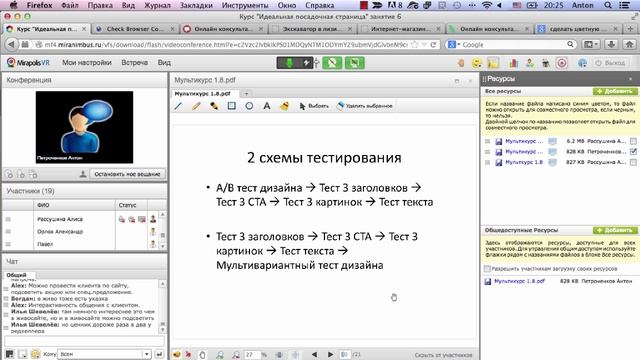The image size is (640, 360).
Task: Check 'Разрешить участникам загрузку своих ресурсов'
Action: 487,269
